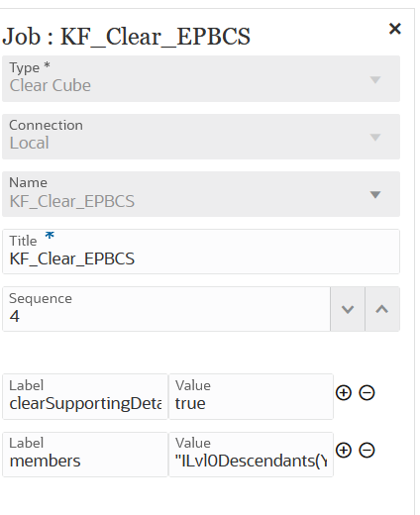
Task: Click the 'Clear Cube' Type selection text
Action: pos(51,85)
